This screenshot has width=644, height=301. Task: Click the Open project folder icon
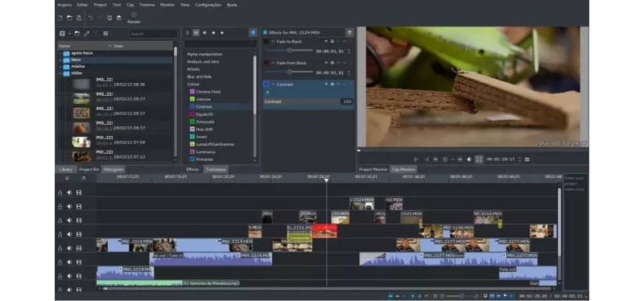click(69, 18)
